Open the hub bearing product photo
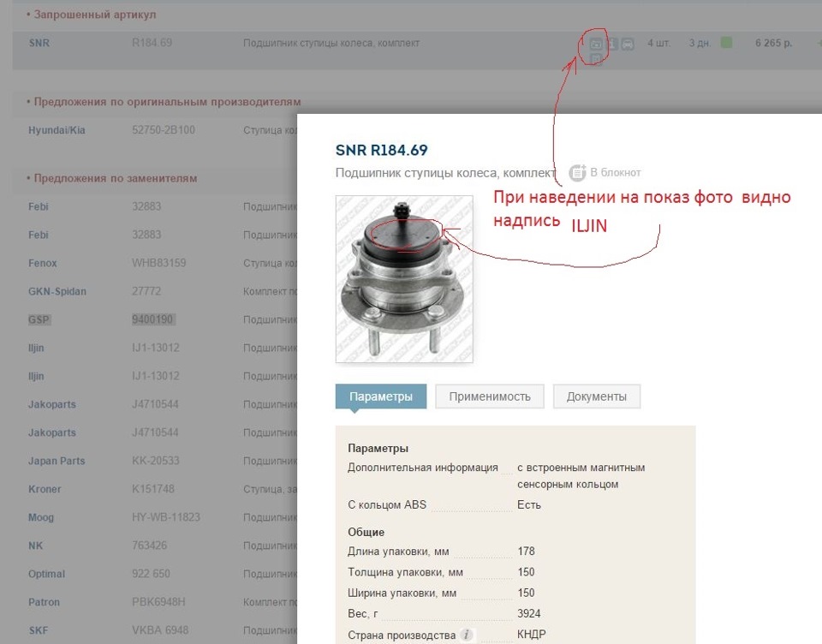This screenshot has height=644, width=822. 404,279
